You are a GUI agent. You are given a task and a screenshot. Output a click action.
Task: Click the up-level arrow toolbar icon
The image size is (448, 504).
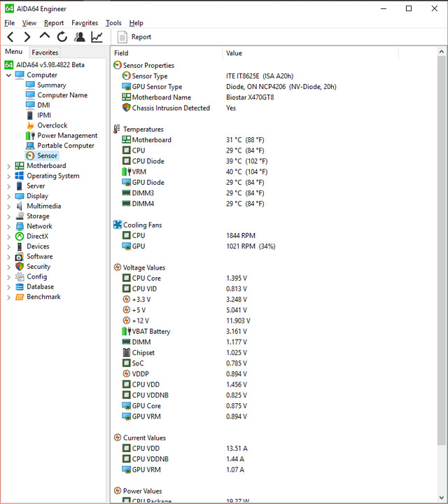click(45, 36)
